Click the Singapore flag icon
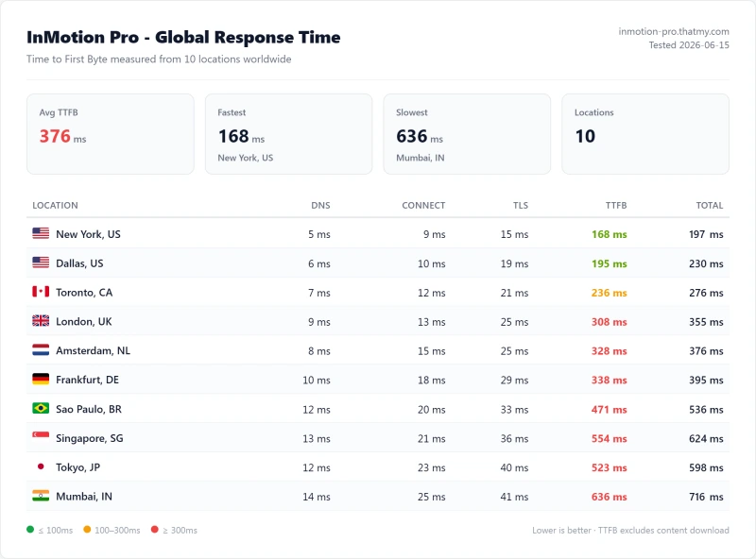This screenshot has width=756, height=559. [41, 437]
